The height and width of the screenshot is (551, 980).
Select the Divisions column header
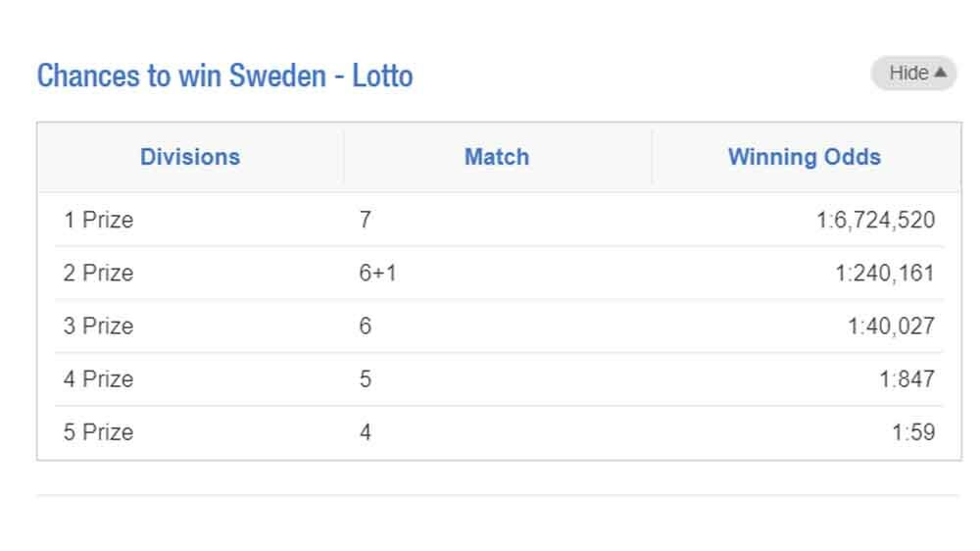(x=190, y=157)
